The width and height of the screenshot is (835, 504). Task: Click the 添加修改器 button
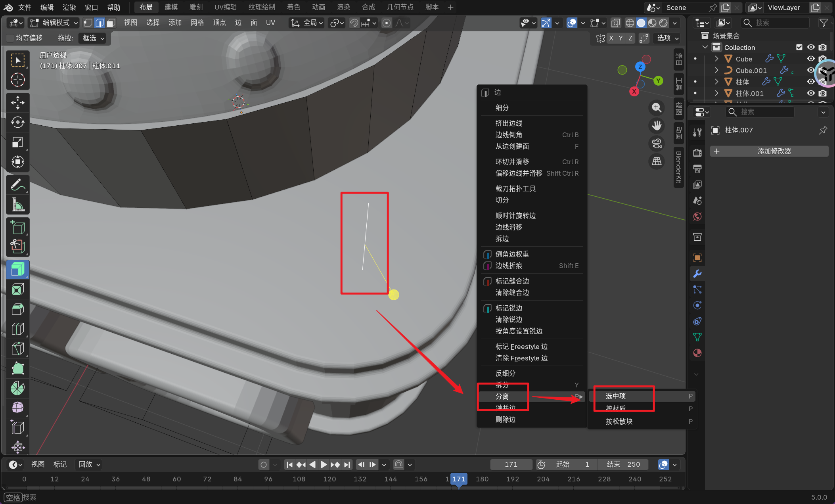769,151
